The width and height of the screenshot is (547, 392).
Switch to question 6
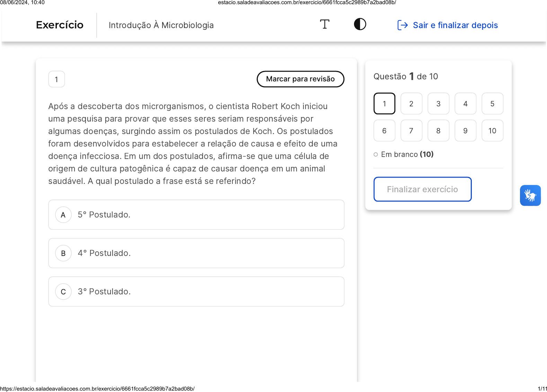(384, 131)
